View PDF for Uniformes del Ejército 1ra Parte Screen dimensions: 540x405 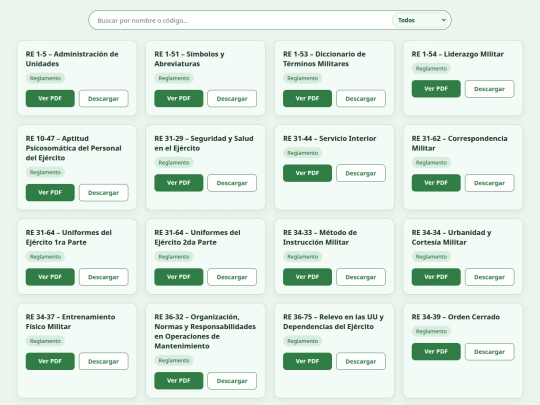pyautogui.click(x=50, y=277)
